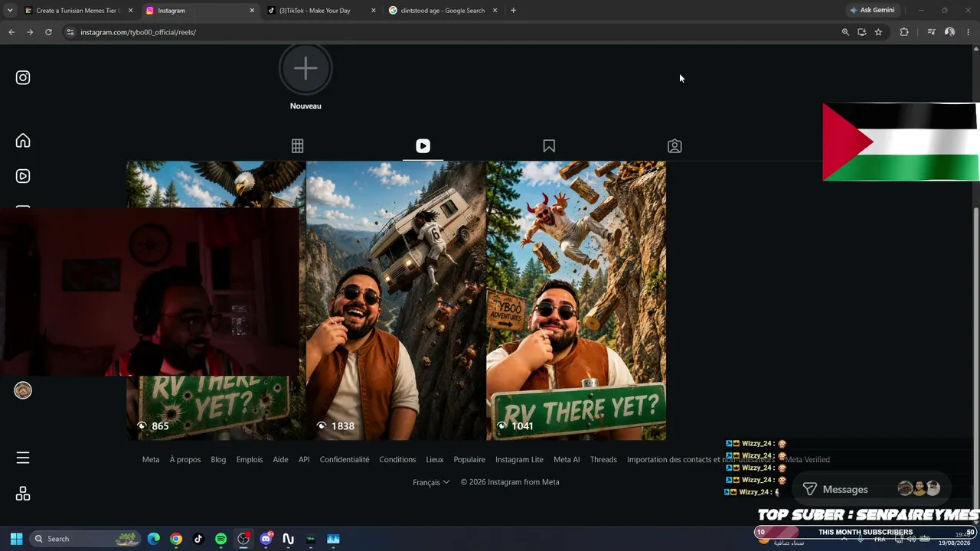The width and height of the screenshot is (980, 551).
Task: Open Google Chrome from the taskbar
Action: (176, 539)
